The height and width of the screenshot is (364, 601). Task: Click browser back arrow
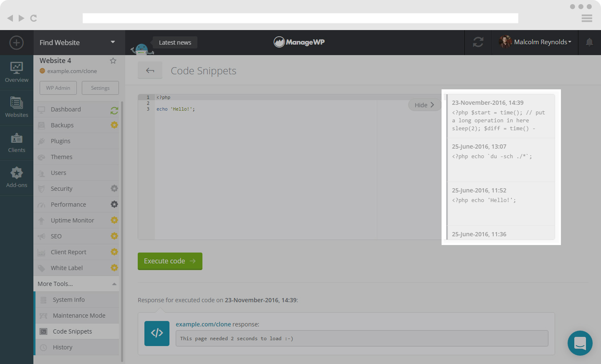(x=10, y=18)
